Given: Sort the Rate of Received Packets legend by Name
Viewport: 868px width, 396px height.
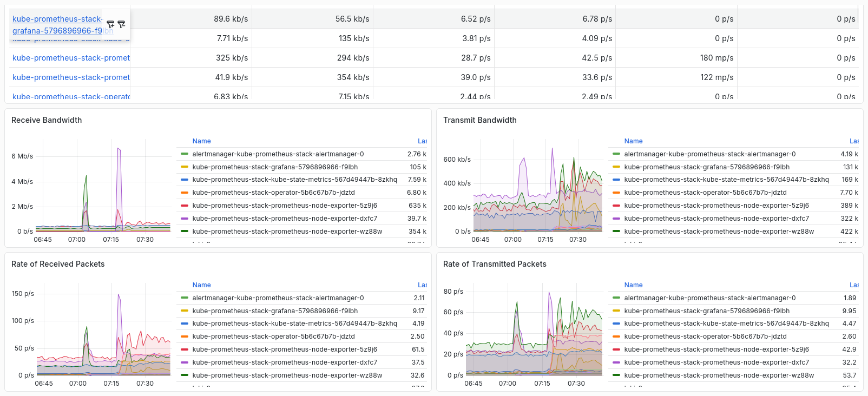Looking at the screenshot, I should pos(201,285).
